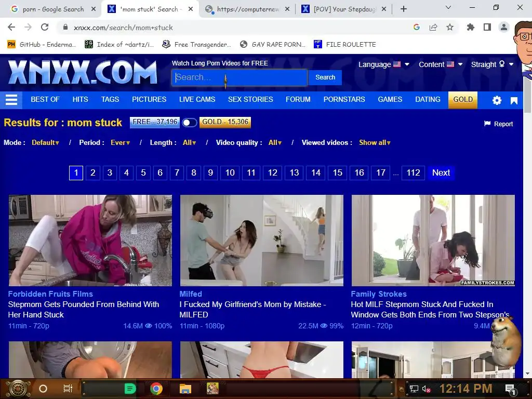Open the PICTURES menu item

point(149,99)
